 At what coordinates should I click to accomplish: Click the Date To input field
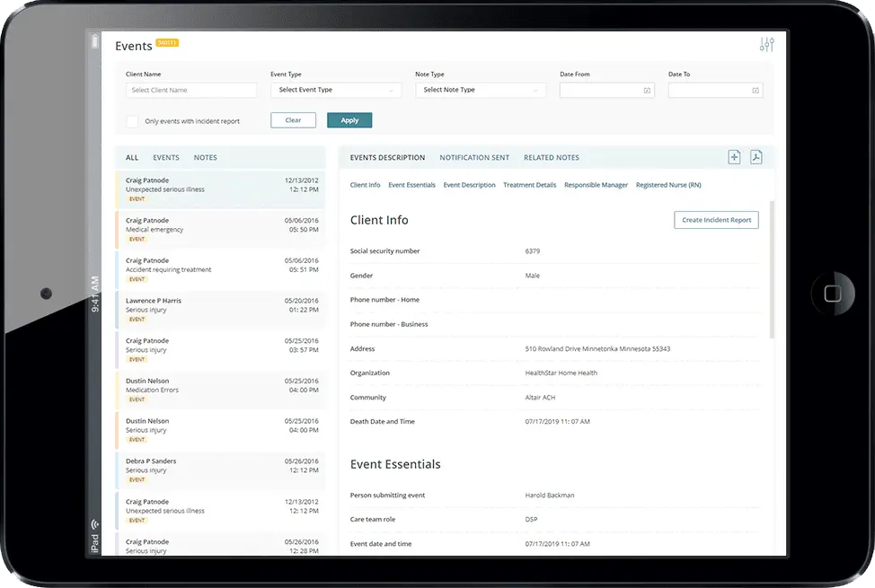[x=715, y=91]
